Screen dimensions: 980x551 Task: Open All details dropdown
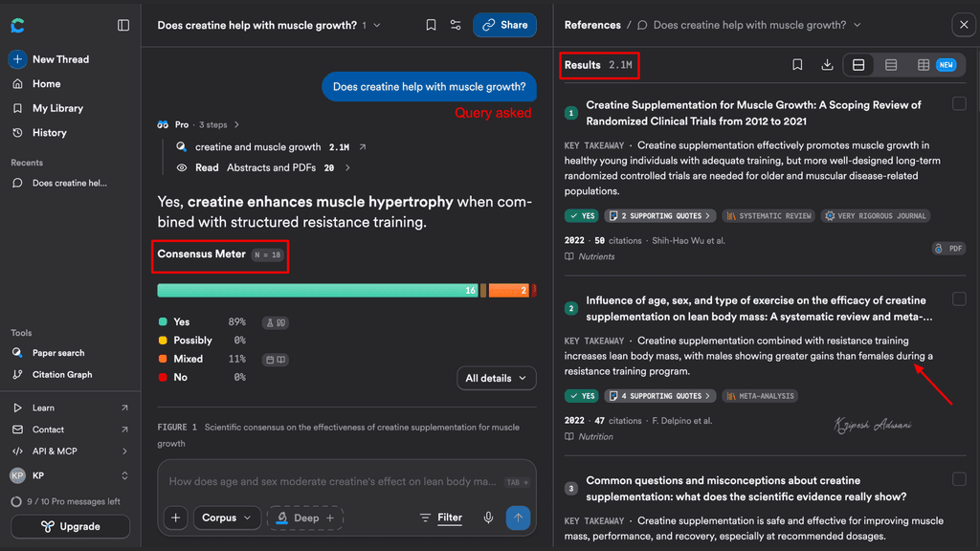(497, 379)
